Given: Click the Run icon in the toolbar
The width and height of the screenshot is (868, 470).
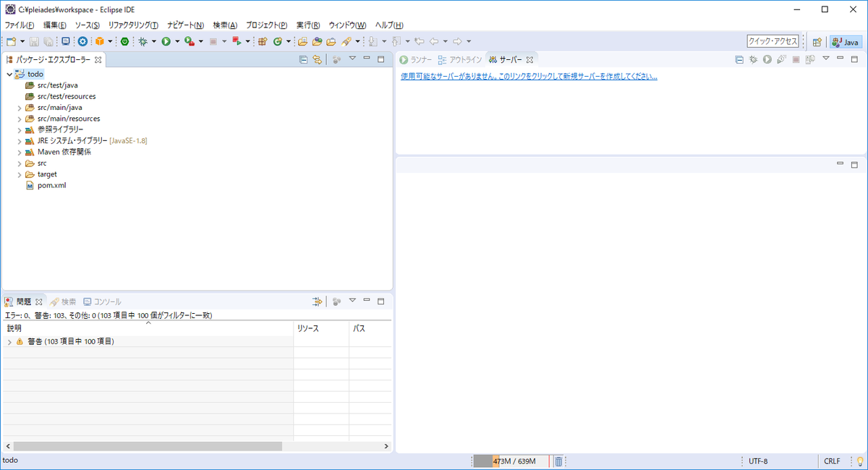Looking at the screenshot, I should [x=166, y=41].
